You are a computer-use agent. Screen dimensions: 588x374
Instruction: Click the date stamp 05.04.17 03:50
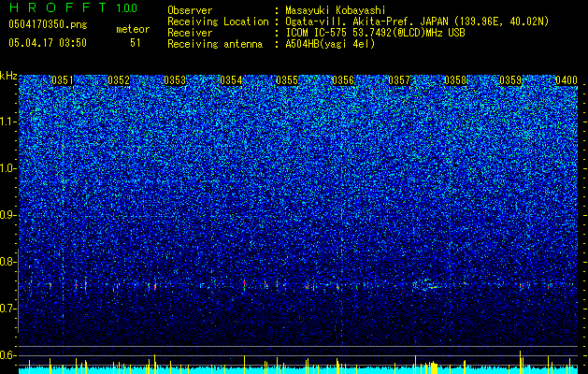click(48, 43)
